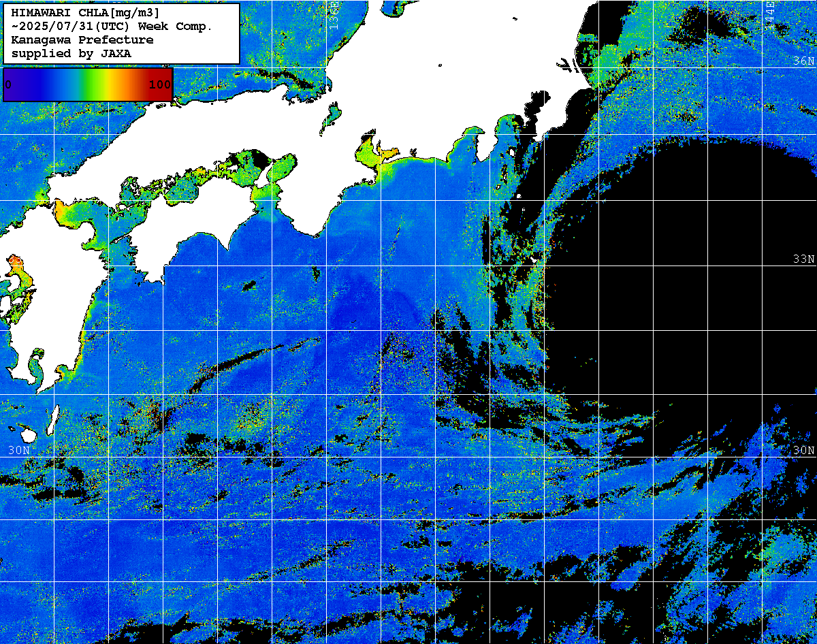This screenshot has height=644, width=817.
Task: Click the '~2025/07/31(UTC) Week Comp.' date line
Action: pyautogui.click(x=112, y=27)
